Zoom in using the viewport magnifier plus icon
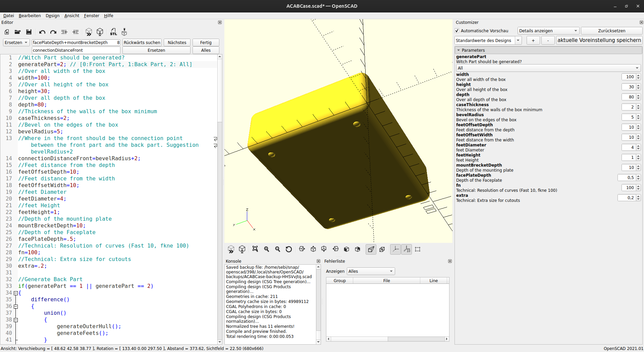Viewport: 644px width, 352px height. coord(267,249)
